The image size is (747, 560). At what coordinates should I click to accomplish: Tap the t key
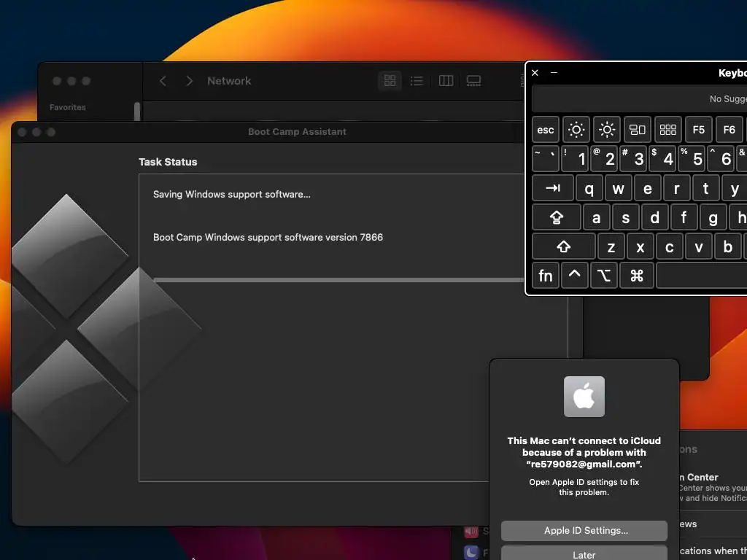tap(705, 188)
